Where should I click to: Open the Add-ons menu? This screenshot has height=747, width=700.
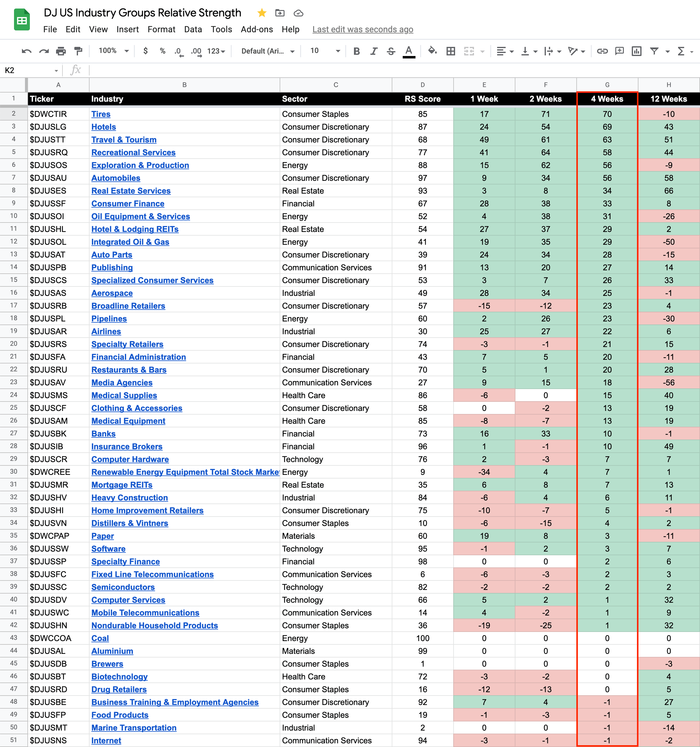(257, 29)
